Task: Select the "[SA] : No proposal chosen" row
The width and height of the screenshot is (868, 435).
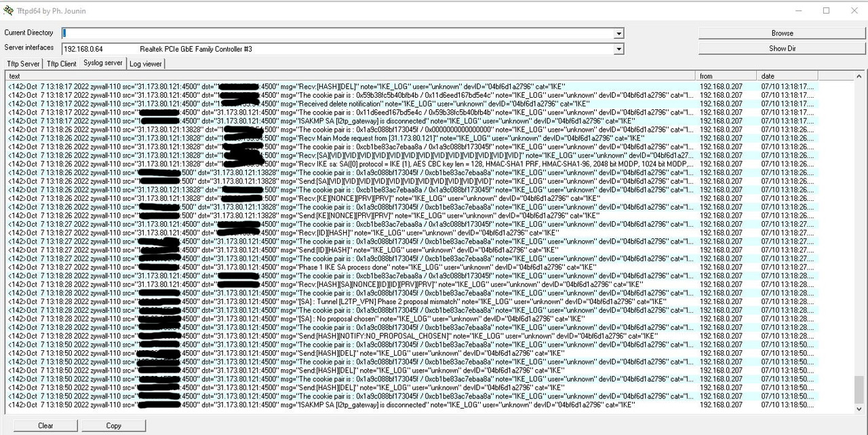Action: pyautogui.click(x=412, y=319)
